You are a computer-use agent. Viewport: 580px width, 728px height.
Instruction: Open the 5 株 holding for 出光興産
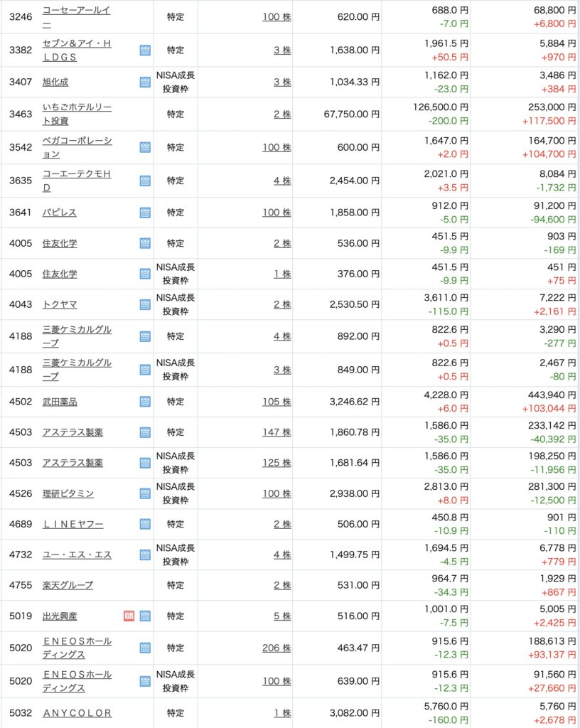[x=282, y=616]
